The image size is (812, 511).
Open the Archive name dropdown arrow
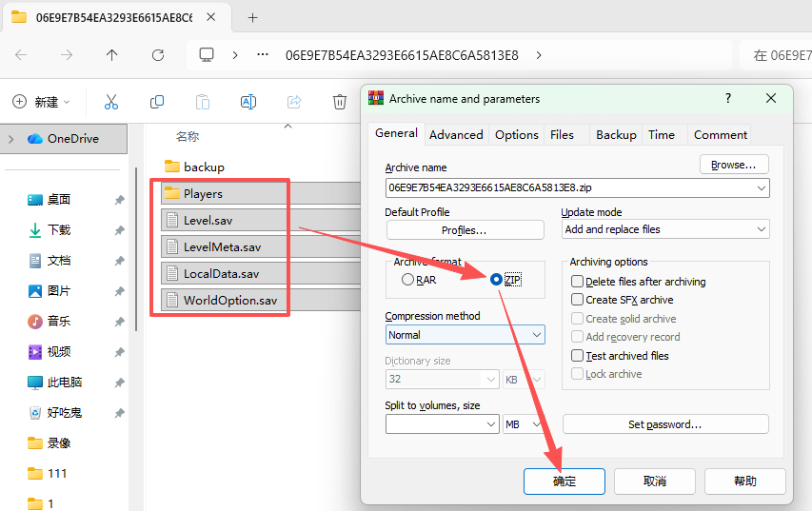pos(762,187)
